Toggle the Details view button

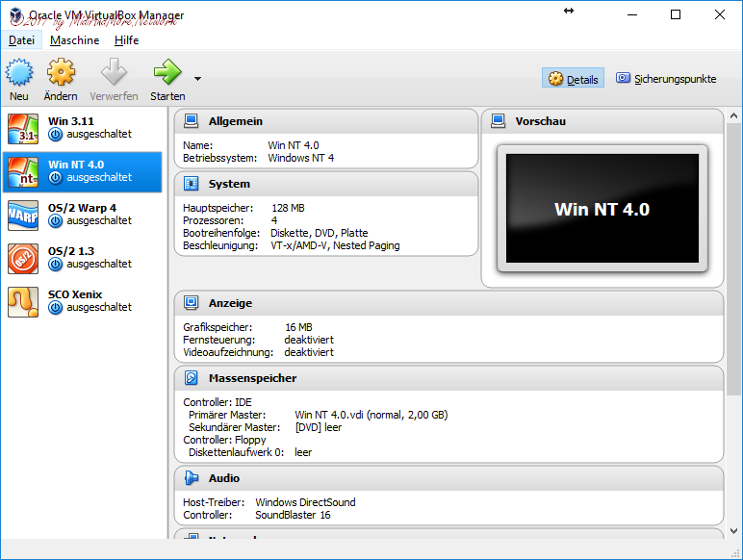pyautogui.click(x=573, y=79)
